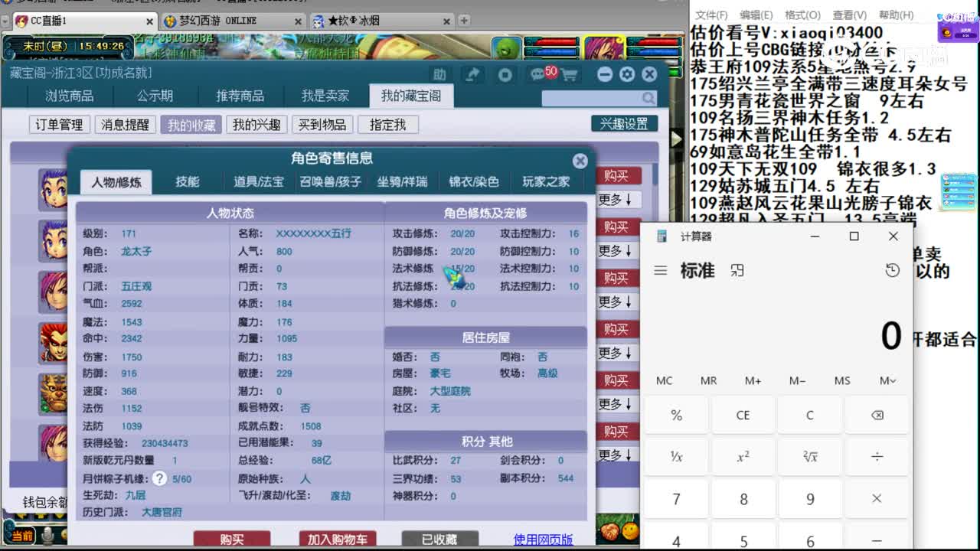This screenshot has height=551, width=980.
Task: Switch to ★软Φ冰烟 browser tab
Action: (x=383, y=21)
